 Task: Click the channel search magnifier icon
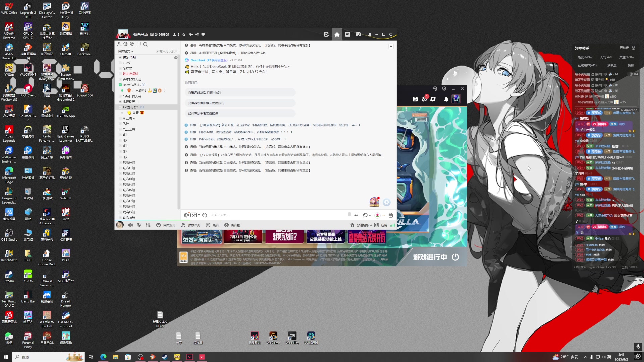(x=145, y=44)
